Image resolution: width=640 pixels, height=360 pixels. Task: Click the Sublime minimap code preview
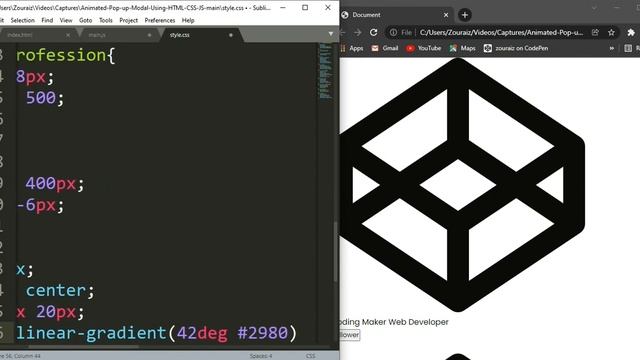[x=326, y=71]
